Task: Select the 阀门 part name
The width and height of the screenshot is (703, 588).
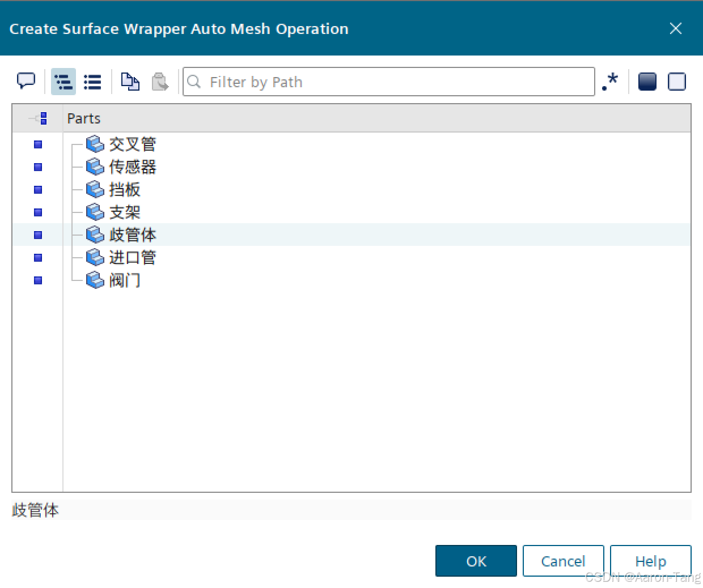Action: coord(125,280)
